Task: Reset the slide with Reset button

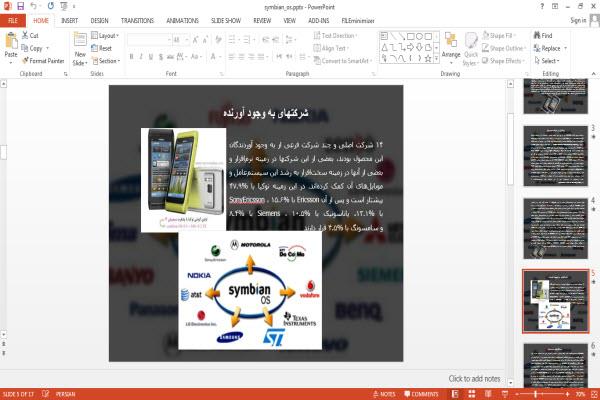Action: coord(102,48)
